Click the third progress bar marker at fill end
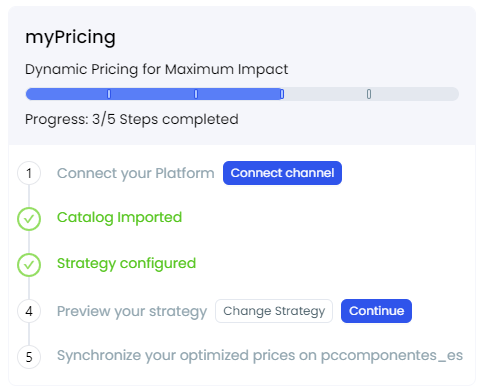The image size is (489, 390). 282,94
